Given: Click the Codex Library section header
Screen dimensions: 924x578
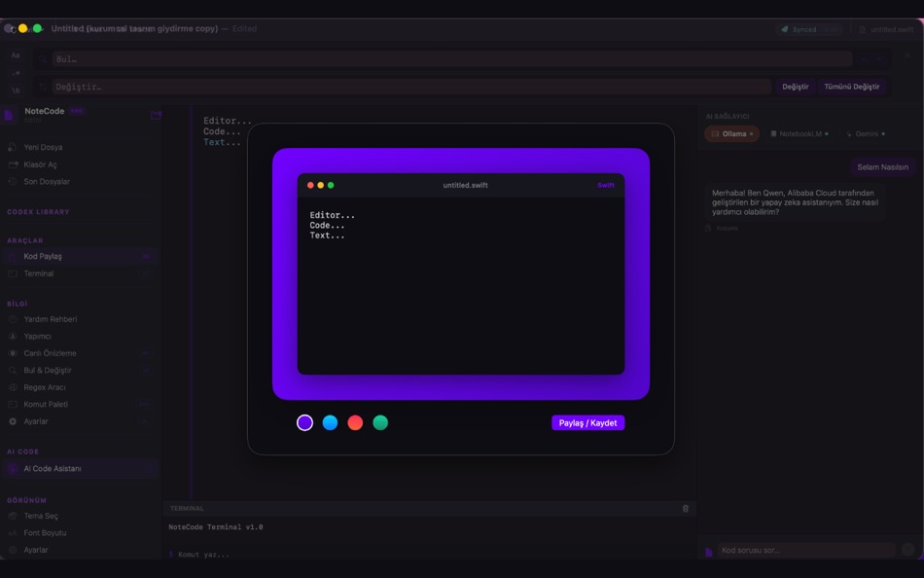Looking at the screenshot, I should (38, 212).
